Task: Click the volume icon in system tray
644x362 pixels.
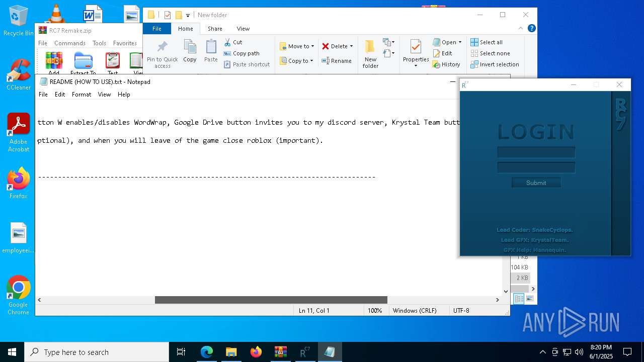Action: point(579,352)
